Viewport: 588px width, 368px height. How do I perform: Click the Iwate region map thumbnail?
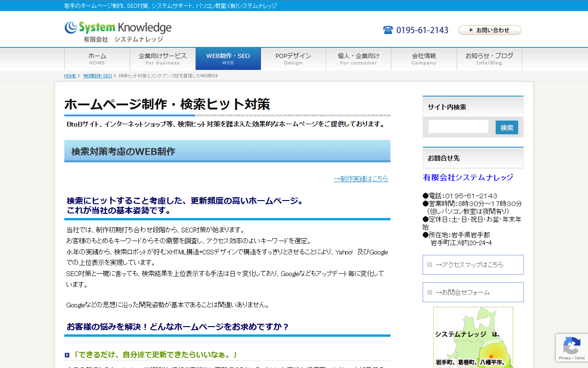click(x=473, y=337)
